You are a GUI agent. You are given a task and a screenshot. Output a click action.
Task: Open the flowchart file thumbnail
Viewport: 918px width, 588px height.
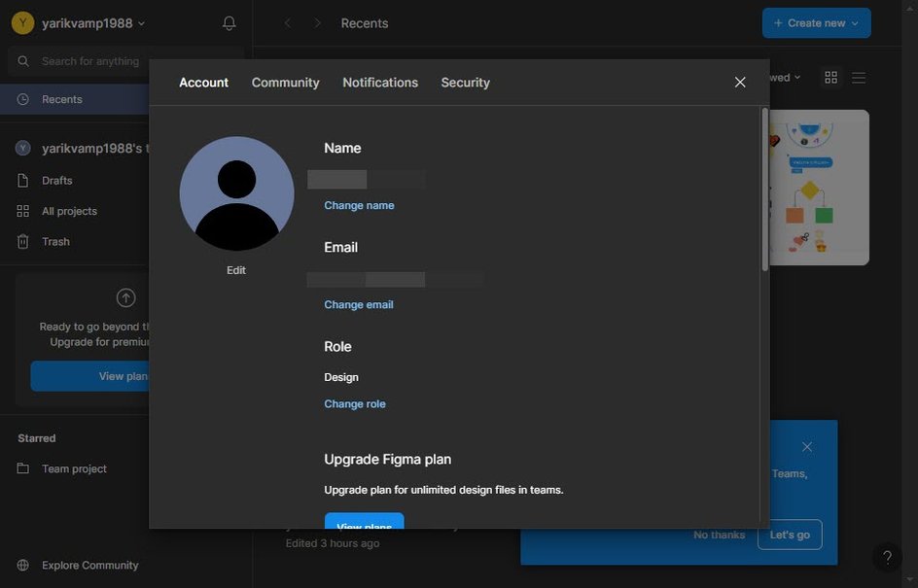pos(819,188)
